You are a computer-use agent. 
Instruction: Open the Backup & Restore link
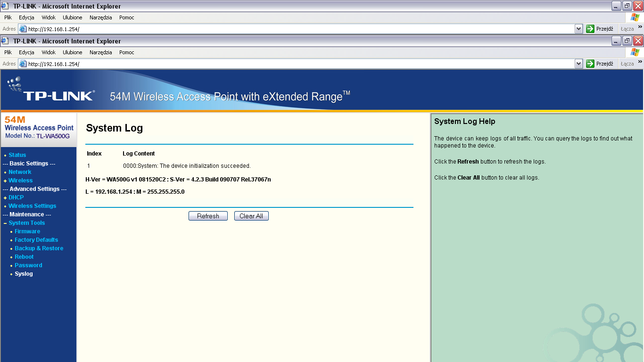tap(39, 248)
